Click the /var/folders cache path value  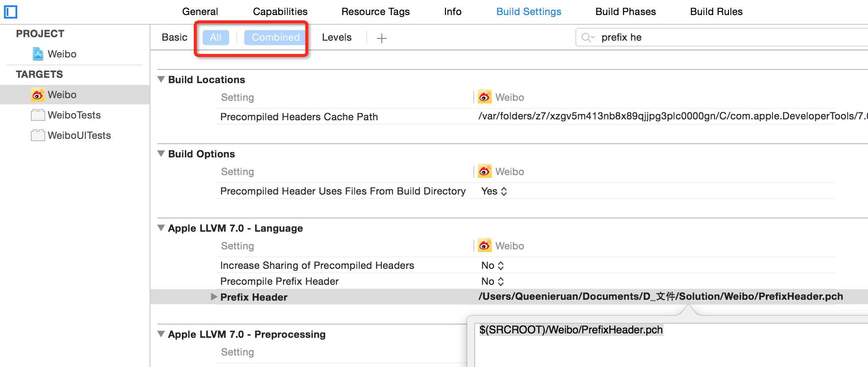[673, 116]
